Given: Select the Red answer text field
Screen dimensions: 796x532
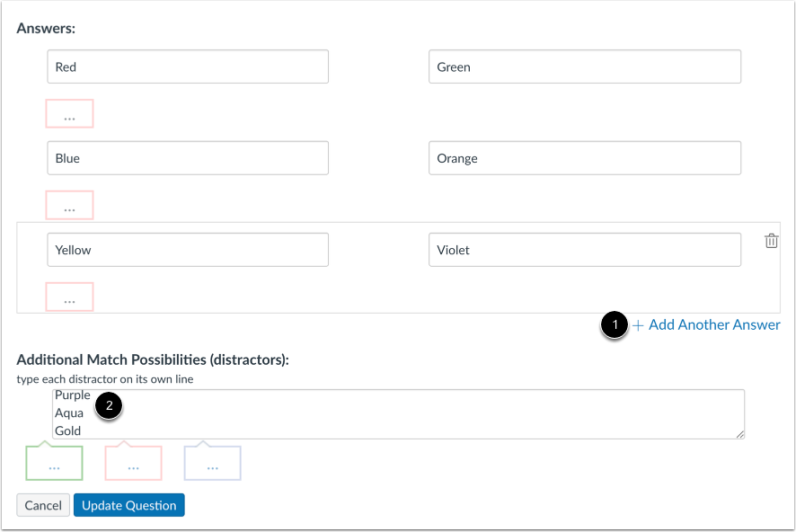Looking at the screenshot, I should [x=187, y=66].
